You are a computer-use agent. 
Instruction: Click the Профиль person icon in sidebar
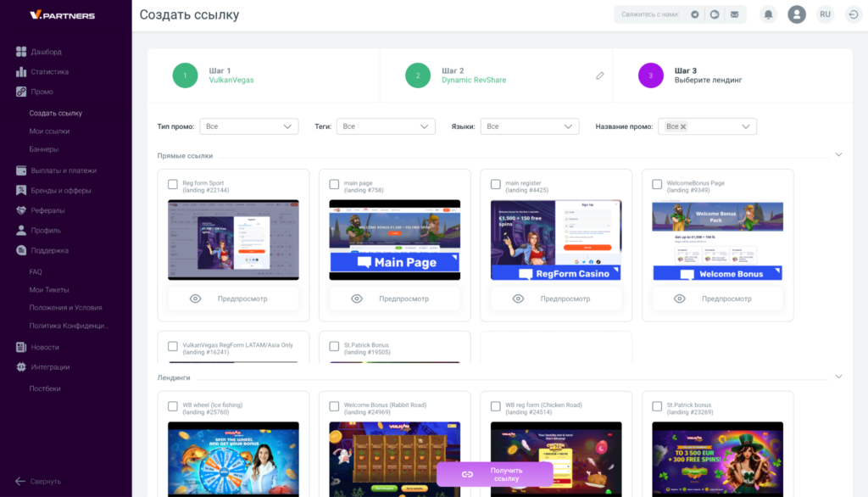point(21,230)
